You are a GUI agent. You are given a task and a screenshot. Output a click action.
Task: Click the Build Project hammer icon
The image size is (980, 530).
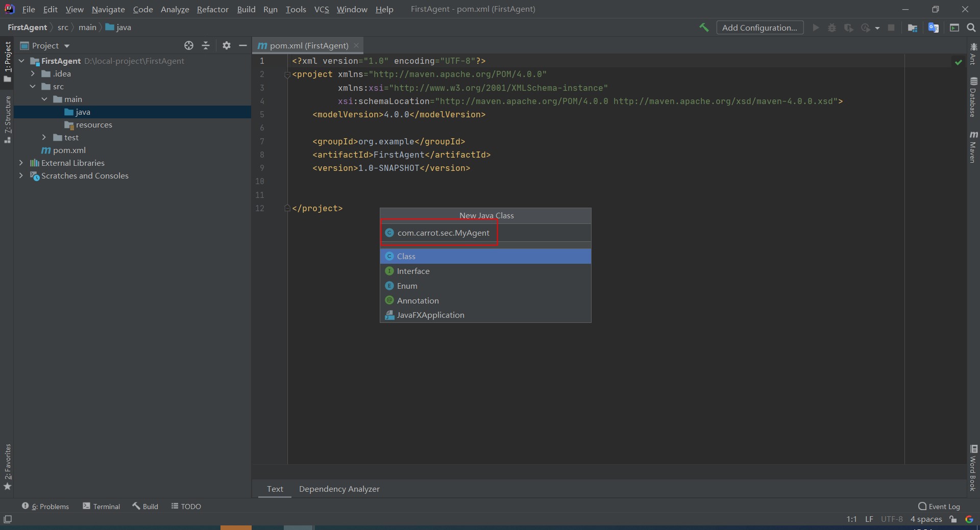[x=704, y=28]
